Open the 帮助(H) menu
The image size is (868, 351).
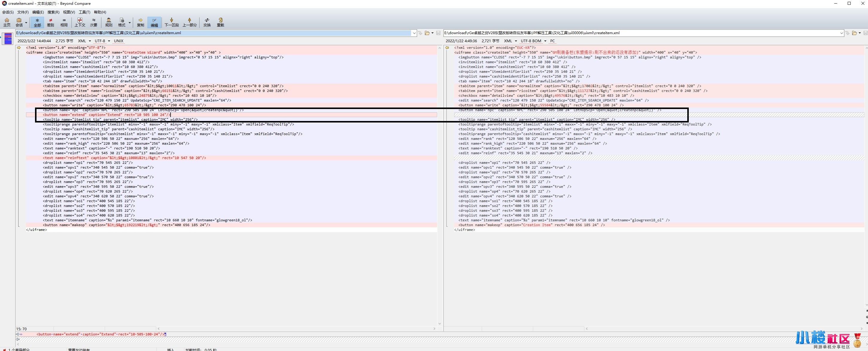[100, 12]
